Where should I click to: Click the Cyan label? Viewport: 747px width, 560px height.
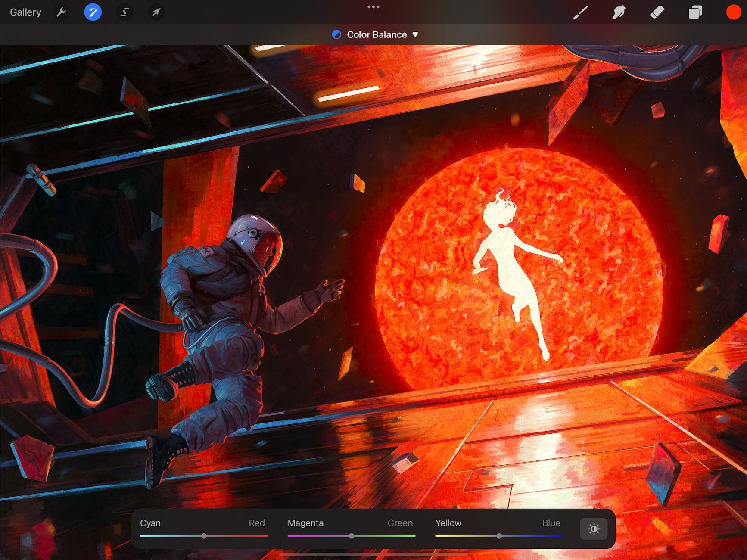coord(150,523)
